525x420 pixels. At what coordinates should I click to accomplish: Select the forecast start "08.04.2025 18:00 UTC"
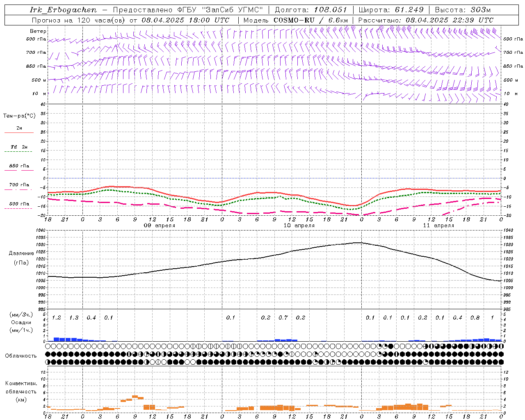[185, 20]
